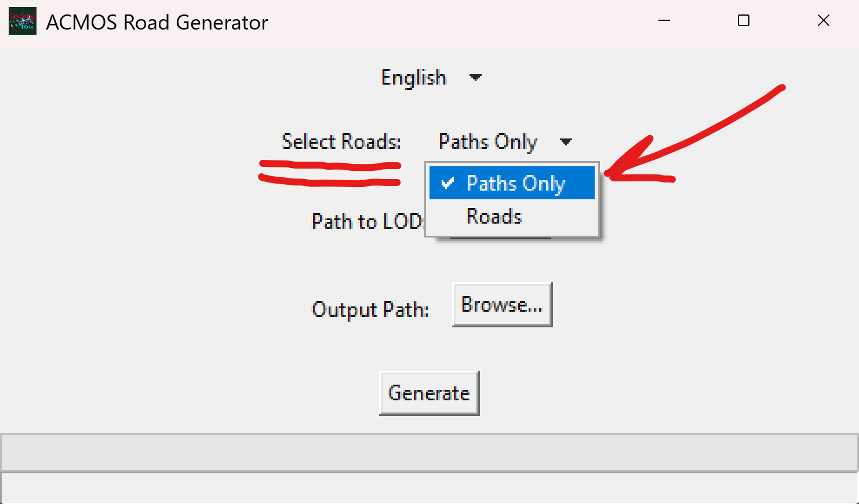Click the Paths Only combo box label
Viewport: 859px width, 504px height.
[x=487, y=142]
